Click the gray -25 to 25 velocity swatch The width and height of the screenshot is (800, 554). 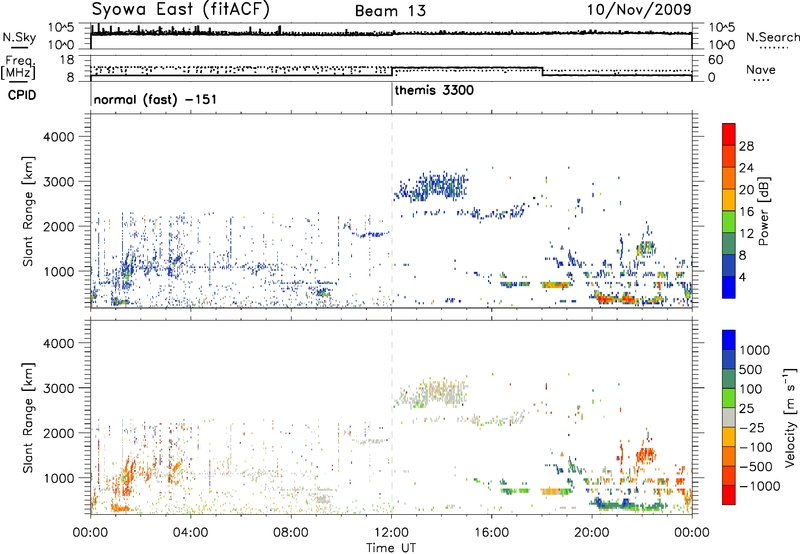pyautogui.click(x=729, y=417)
